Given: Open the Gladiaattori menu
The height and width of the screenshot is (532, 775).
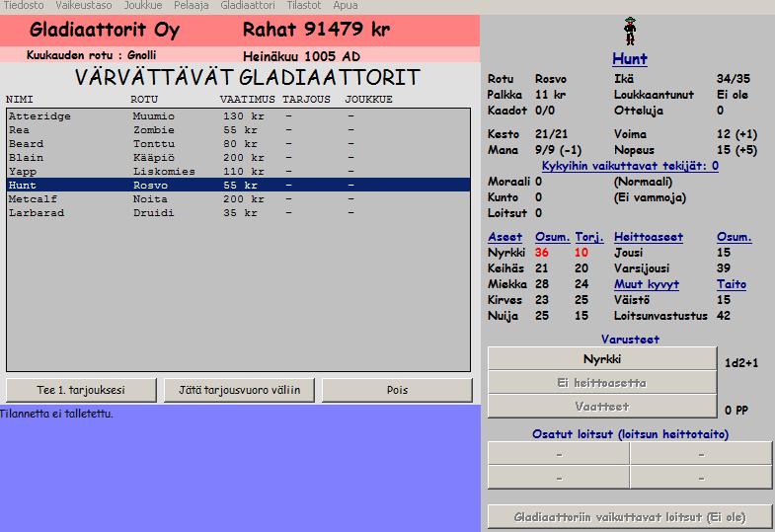Looking at the screenshot, I should [x=248, y=6].
